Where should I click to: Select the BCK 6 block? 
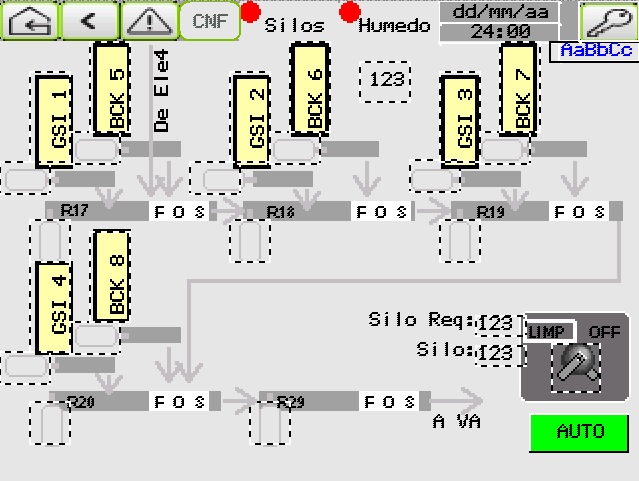312,92
